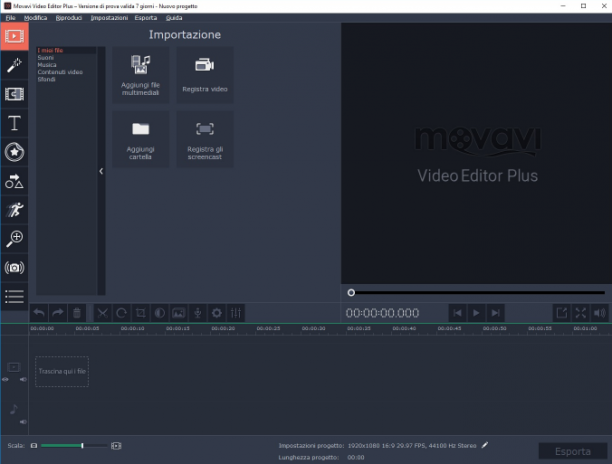Open the Impostazioni menu

point(109,18)
